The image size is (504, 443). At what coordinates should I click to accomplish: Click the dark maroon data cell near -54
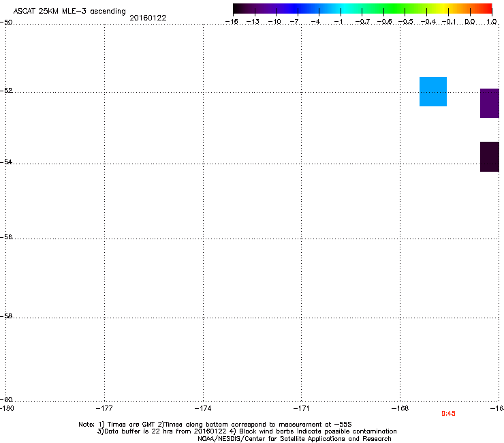490,157
